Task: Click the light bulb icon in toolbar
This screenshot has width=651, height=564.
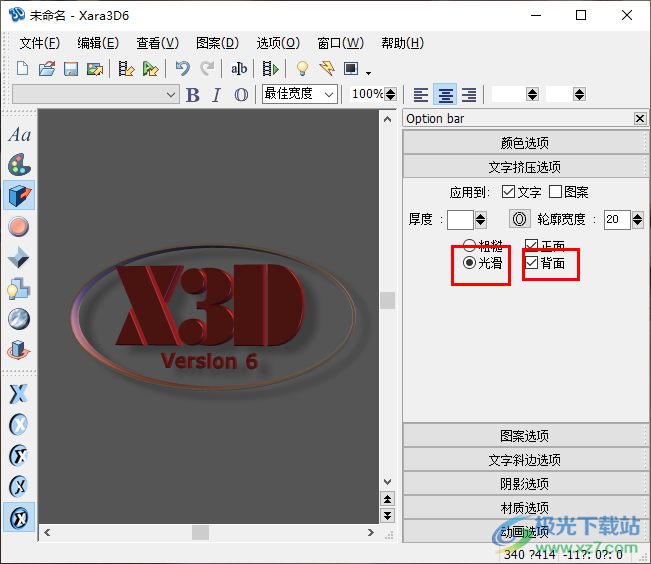Action: [x=302, y=69]
